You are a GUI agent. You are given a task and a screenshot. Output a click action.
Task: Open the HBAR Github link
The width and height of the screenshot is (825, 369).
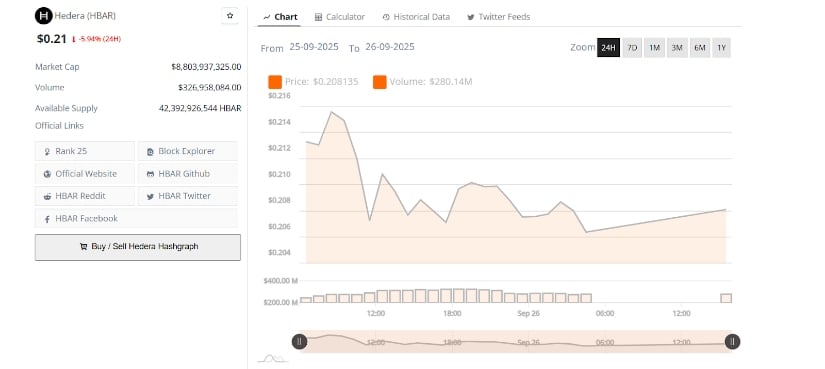[187, 174]
